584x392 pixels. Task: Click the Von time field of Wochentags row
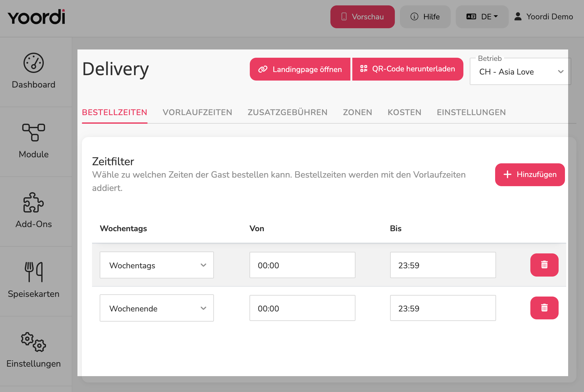click(302, 265)
